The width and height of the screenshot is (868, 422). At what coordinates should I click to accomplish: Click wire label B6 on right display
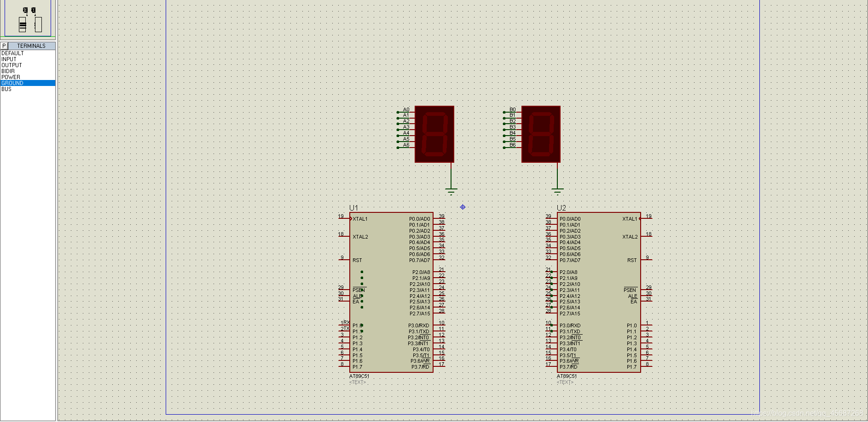513,145
